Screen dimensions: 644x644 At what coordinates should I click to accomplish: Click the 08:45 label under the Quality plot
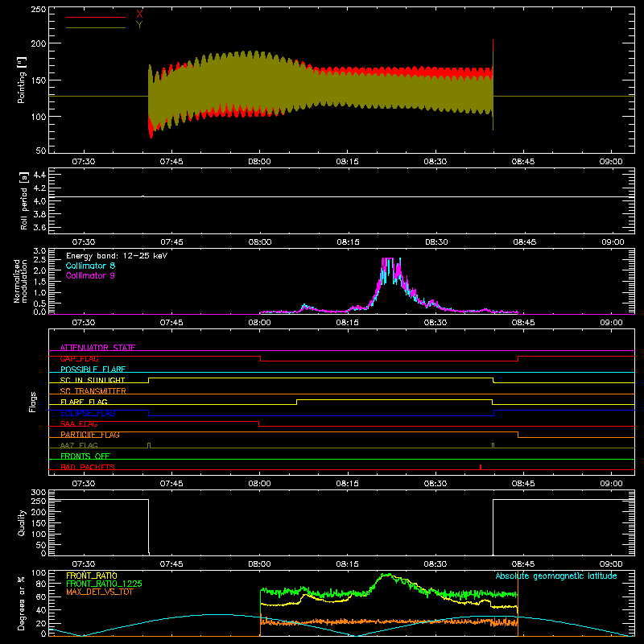[523, 564]
